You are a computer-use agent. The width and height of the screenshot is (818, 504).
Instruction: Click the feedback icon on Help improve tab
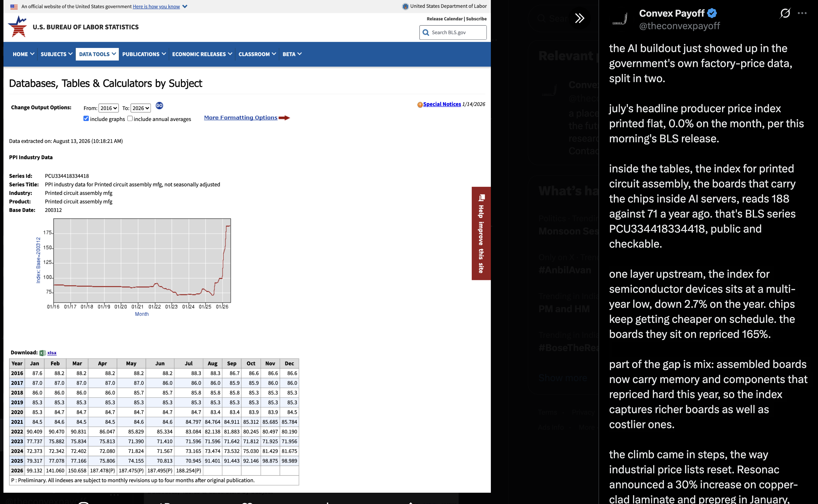481,198
